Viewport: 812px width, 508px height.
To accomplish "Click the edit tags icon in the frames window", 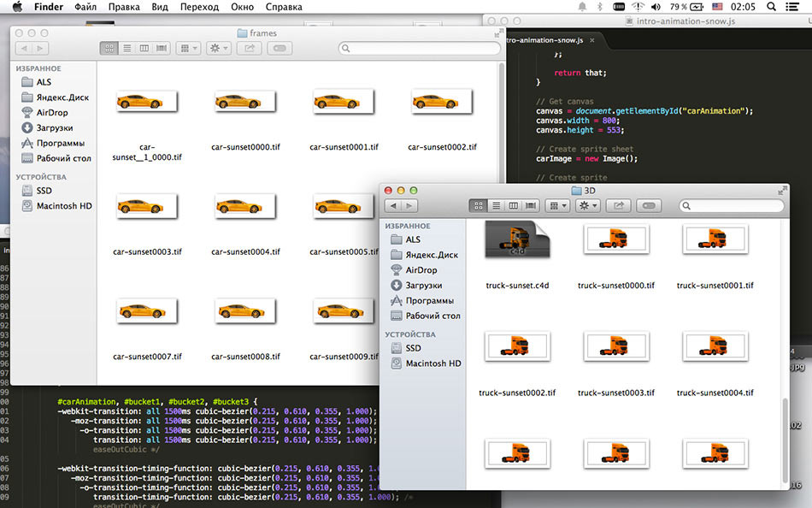I will [x=279, y=49].
